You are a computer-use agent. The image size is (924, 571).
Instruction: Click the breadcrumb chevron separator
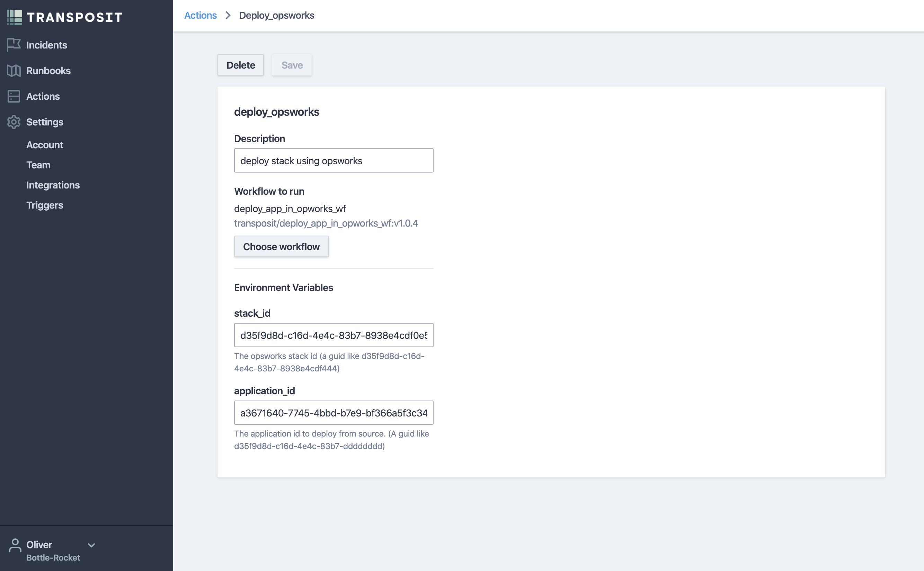coord(228,16)
